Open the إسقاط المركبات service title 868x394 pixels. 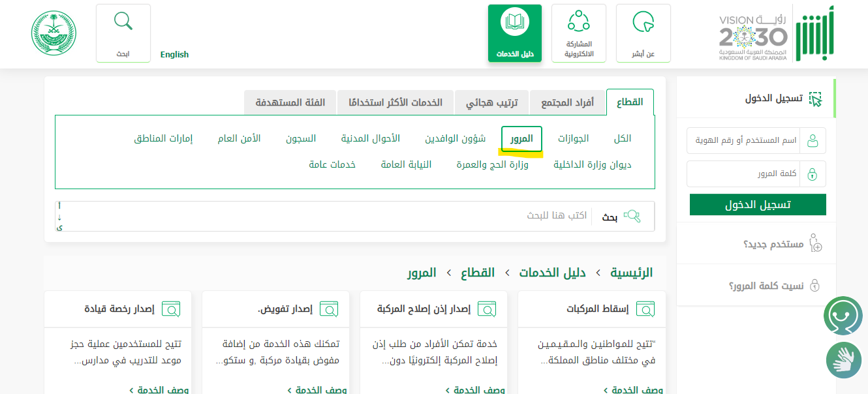[x=597, y=309]
